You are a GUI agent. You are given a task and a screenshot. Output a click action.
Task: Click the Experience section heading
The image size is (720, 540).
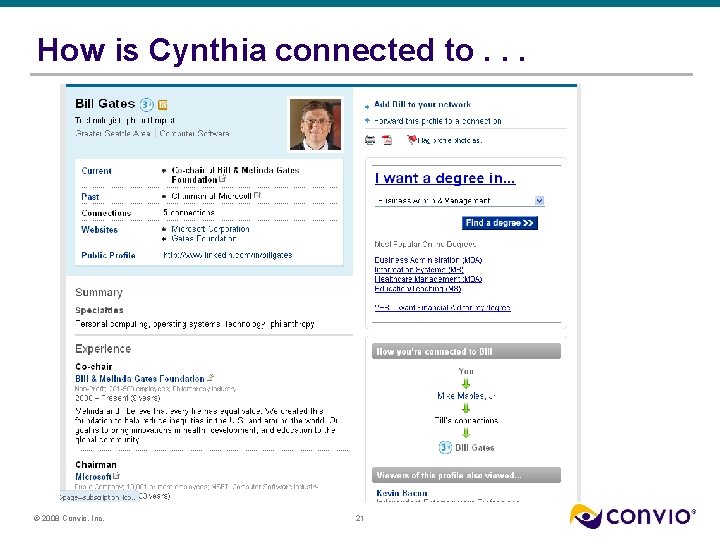103,349
